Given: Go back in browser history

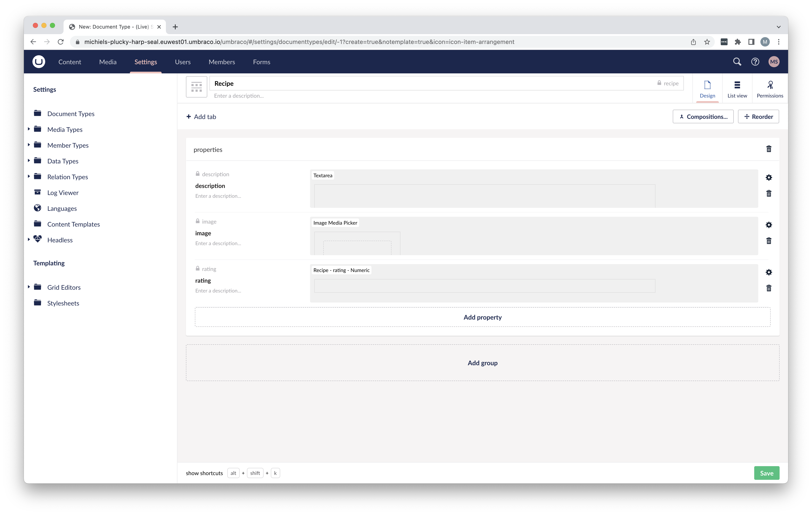Looking at the screenshot, I should point(33,42).
